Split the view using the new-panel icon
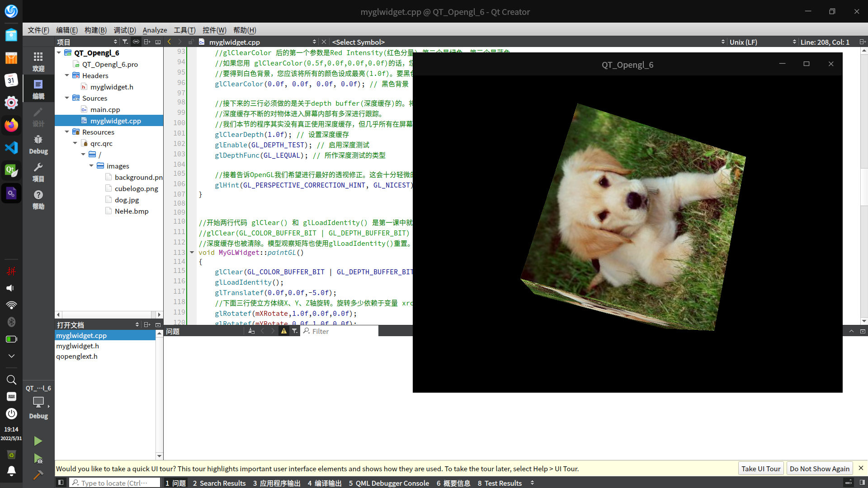 (863, 42)
